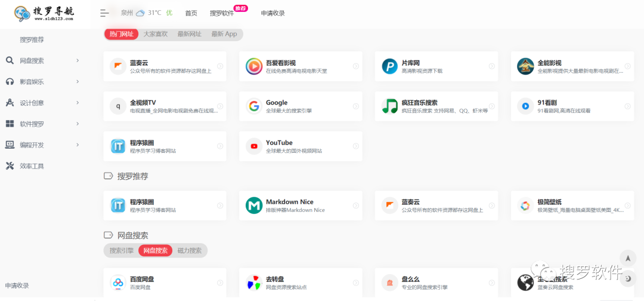
Task: Toggle the sidebar hamburger menu icon
Action: click(105, 13)
